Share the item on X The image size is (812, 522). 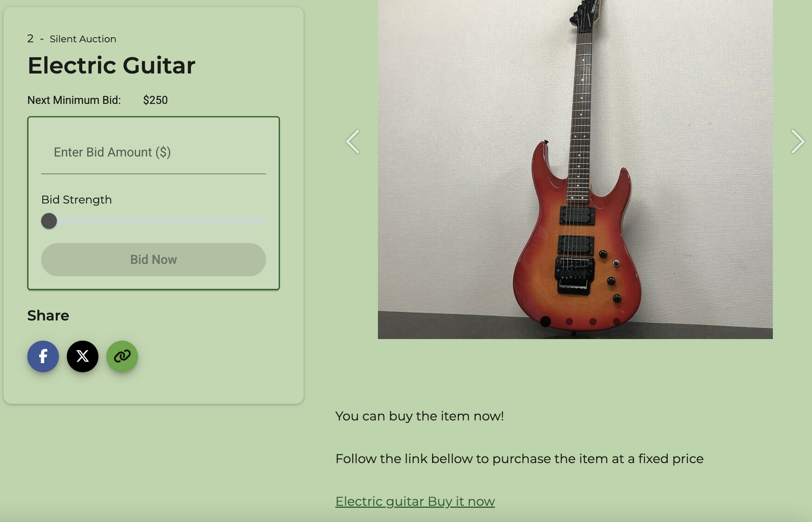[x=83, y=356]
